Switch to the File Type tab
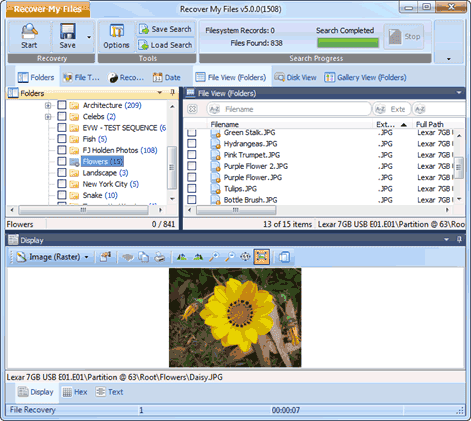 coord(81,77)
